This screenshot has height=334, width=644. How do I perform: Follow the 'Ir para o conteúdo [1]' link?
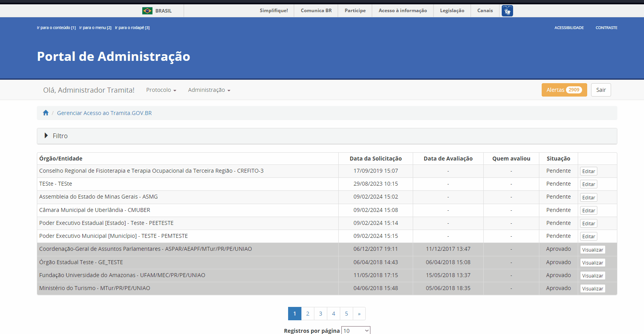click(x=56, y=28)
